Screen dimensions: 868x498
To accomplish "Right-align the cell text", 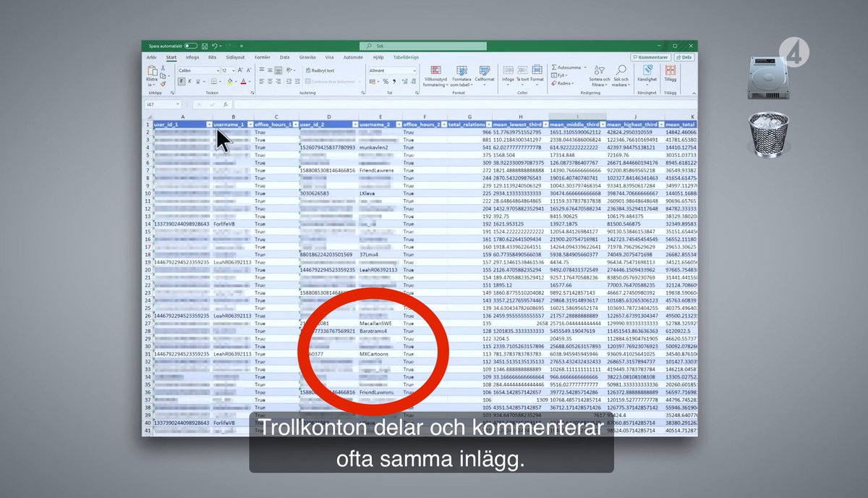I will point(278,82).
